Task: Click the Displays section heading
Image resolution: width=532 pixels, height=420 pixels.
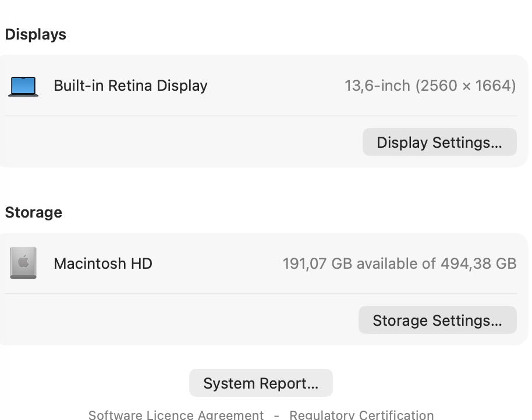Action: tap(36, 34)
